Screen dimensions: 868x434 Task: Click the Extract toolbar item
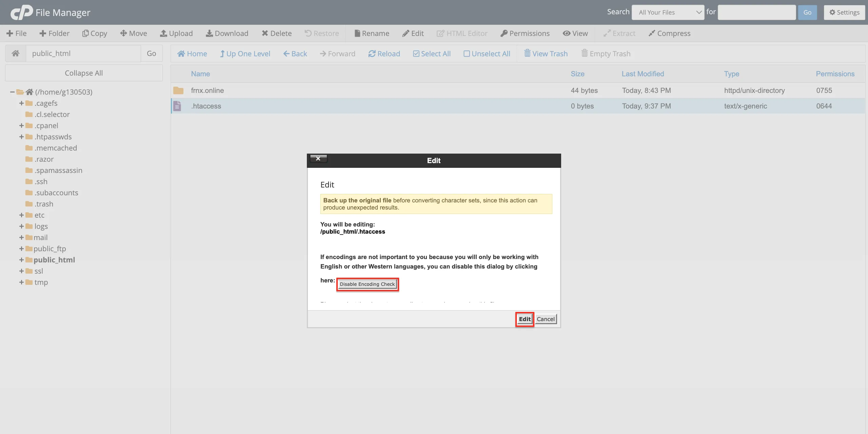pos(619,33)
